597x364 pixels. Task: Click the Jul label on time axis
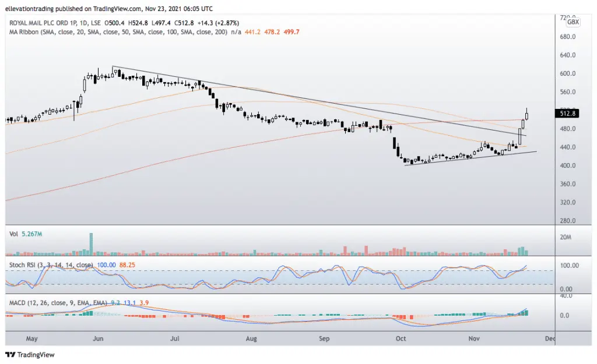click(x=174, y=338)
